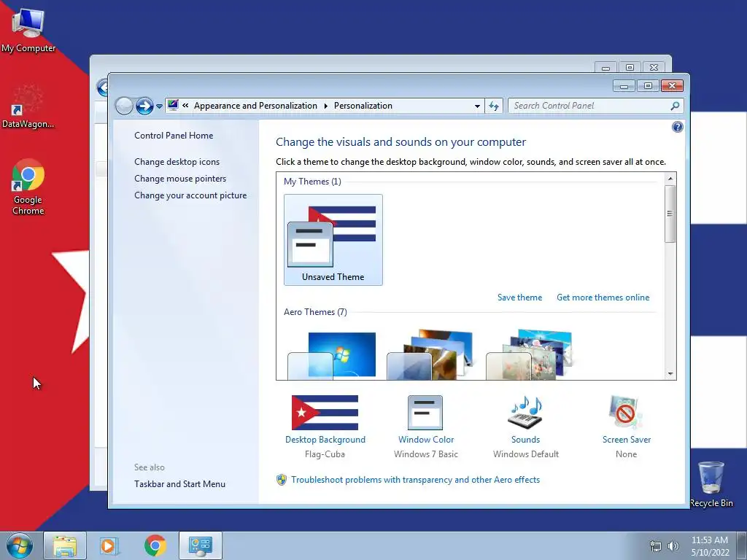Click the network tray icon
Image resolution: width=747 pixels, height=560 pixels.
point(656,546)
